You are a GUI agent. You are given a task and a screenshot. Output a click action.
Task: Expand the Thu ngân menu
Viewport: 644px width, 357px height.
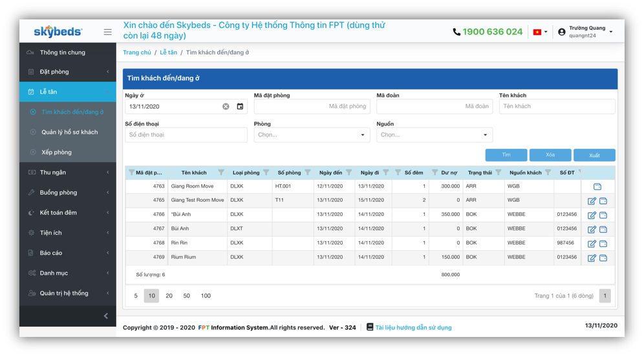click(67, 173)
